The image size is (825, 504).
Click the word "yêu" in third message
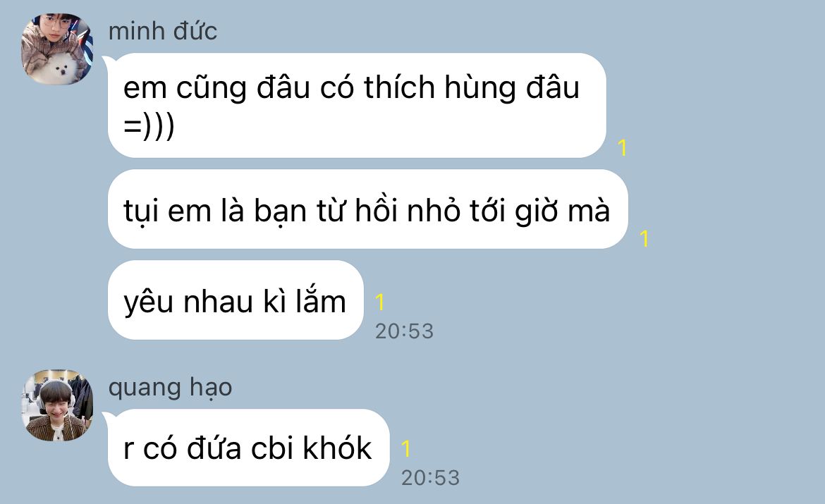[x=148, y=303]
